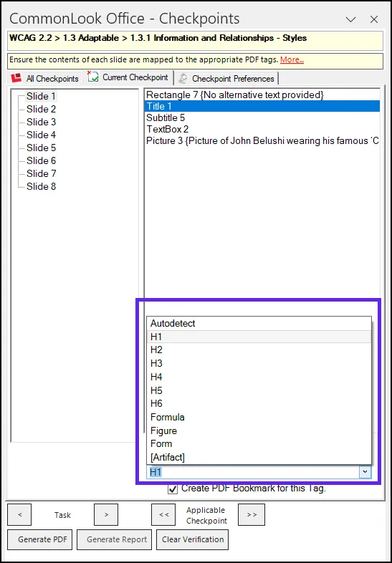Choose Formula from the tag dropdown
This screenshot has height=563, width=392.
[x=259, y=417]
